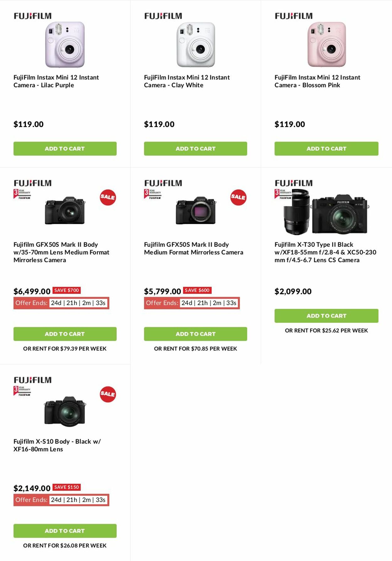The width and height of the screenshot is (392, 561).
Task: Add Lilac Purple Instax Mini 12 to cart
Action: coord(65,149)
